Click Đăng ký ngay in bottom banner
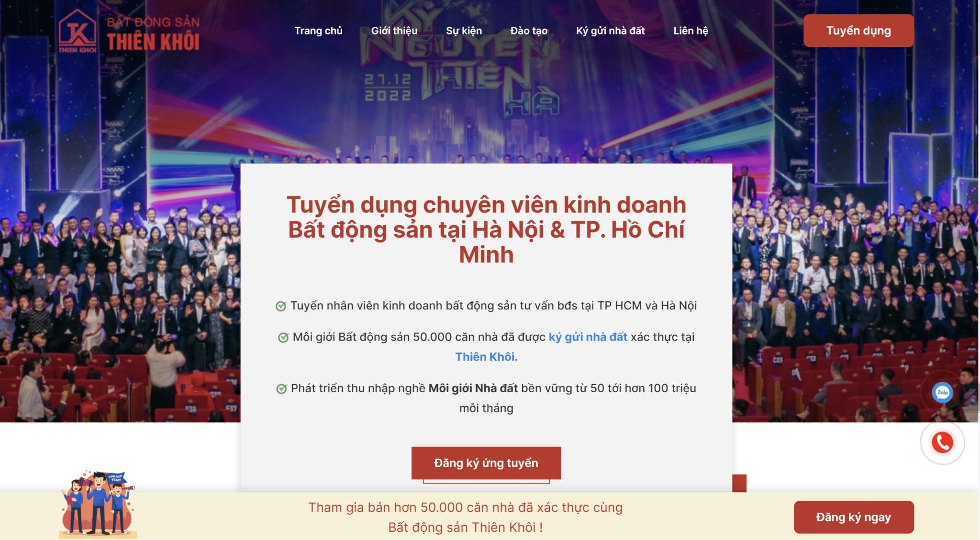The width and height of the screenshot is (980, 540). click(854, 517)
